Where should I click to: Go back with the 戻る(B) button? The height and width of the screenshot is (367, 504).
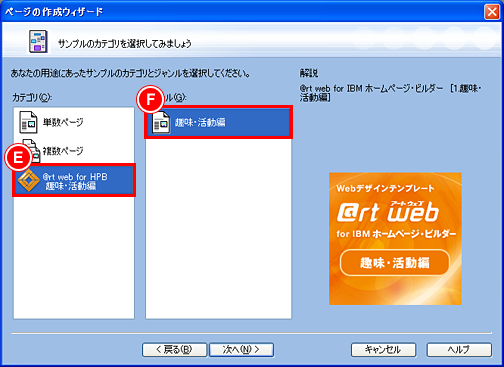tap(175, 350)
